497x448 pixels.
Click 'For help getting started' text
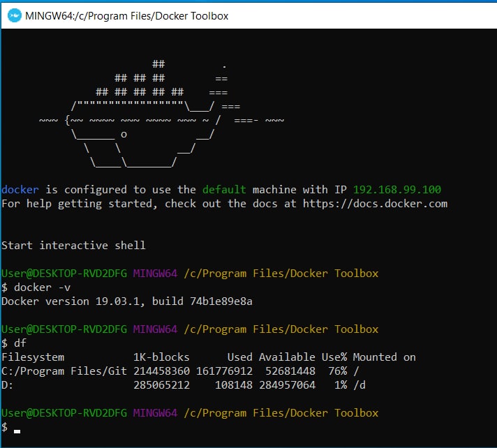[80, 203]
